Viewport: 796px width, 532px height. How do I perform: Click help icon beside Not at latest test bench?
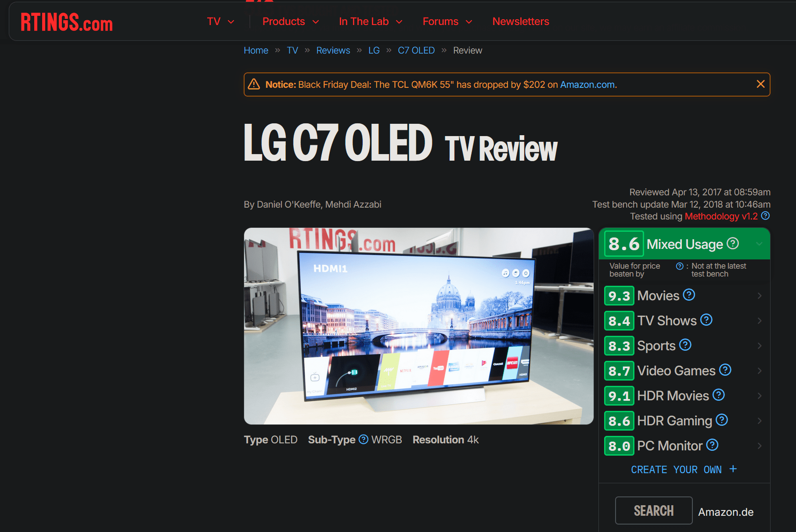tap(680, 266)
